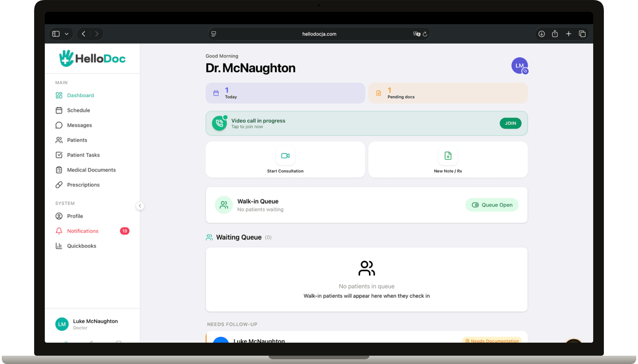Image resolution: width=638 pixels, height=364 pixels.
Task: Open the Dashboard page in sidebar
Action: point(92,95)
